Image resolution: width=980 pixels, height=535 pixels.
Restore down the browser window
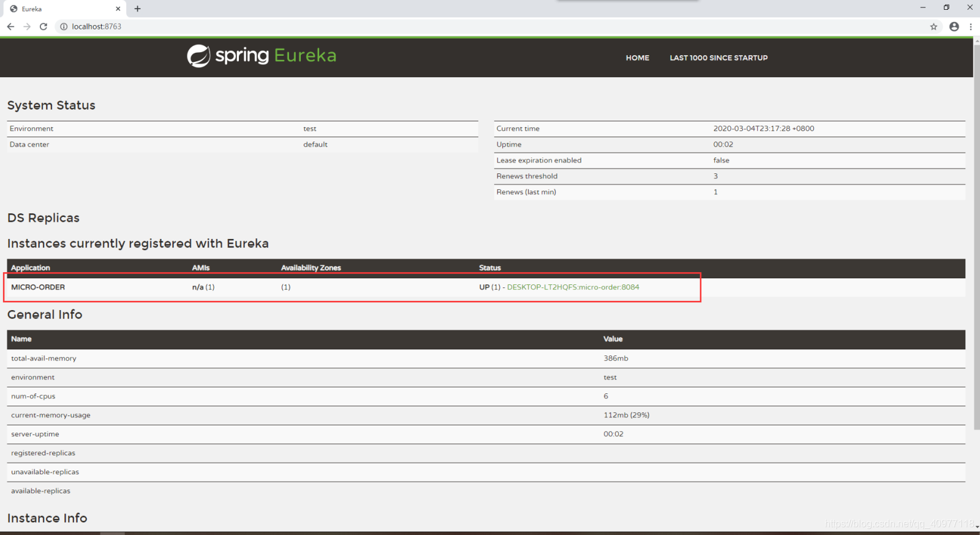946,7
